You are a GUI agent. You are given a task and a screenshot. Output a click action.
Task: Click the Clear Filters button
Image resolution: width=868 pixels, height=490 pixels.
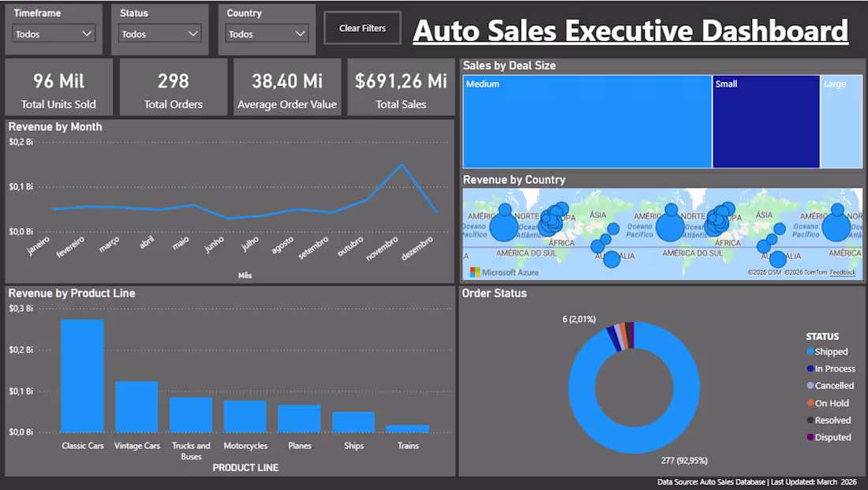[x=361, y=27]
